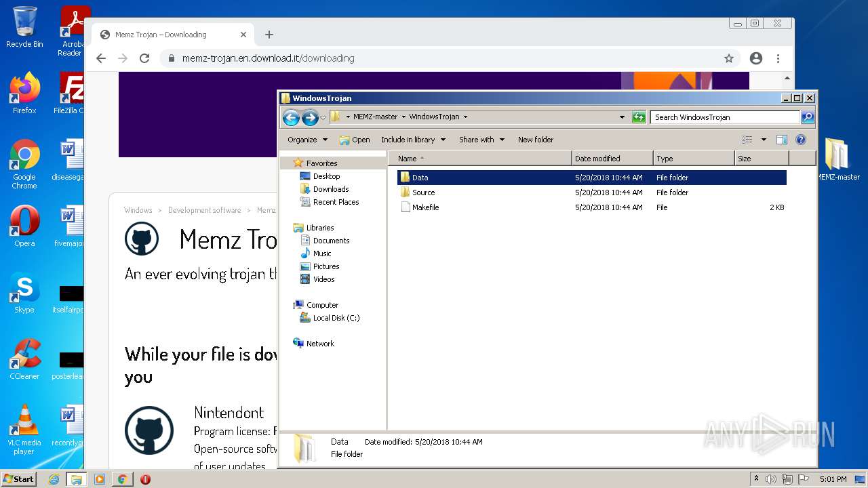Click the search magnifier icon in Explorer
Image resolution: width=868 pixels, height=488 pixels.
click(x=807, y=117)
